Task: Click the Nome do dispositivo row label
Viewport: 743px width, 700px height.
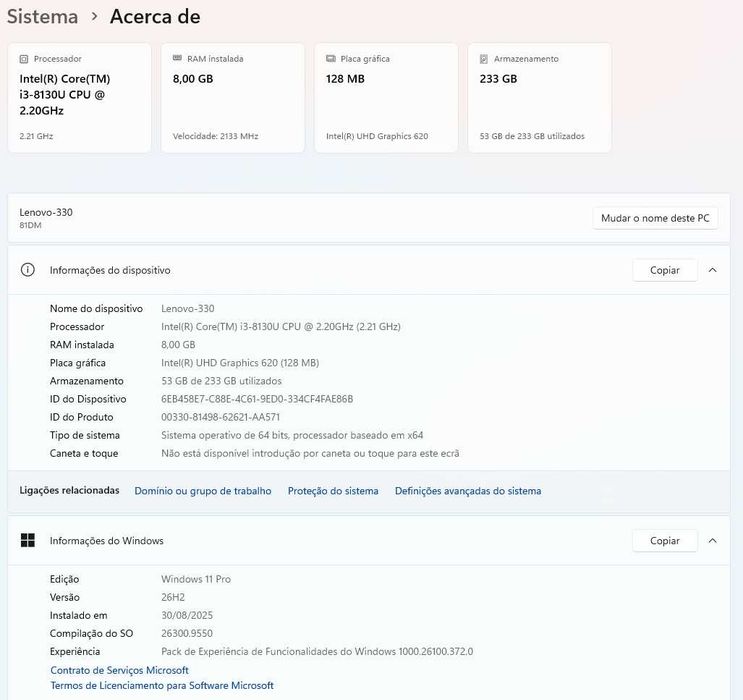Action: [x=96, y=309]
